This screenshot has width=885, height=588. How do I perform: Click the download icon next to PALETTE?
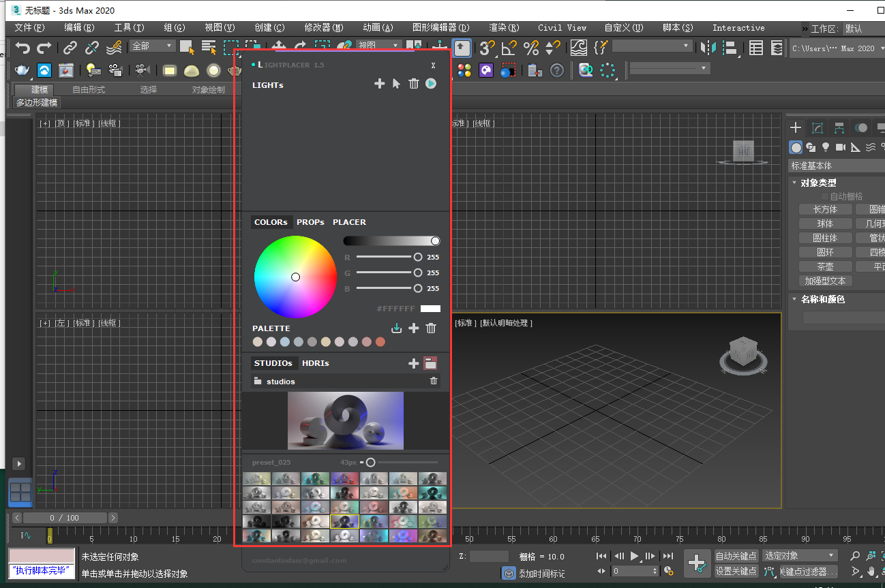(397, 328)
